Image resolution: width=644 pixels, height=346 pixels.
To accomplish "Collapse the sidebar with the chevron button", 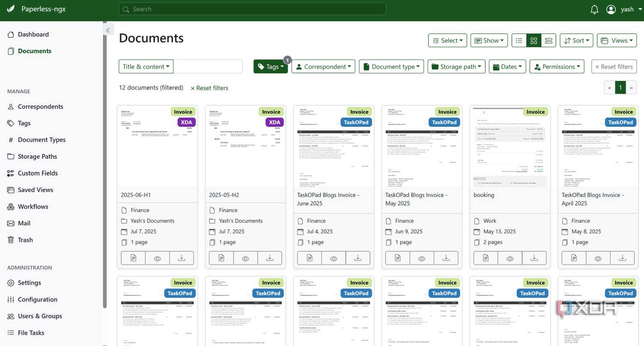I will [108, 30].
